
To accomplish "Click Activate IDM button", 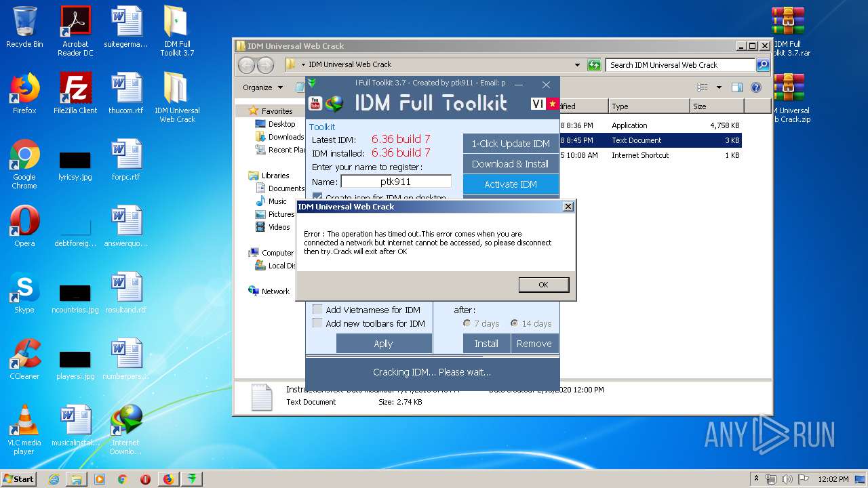I will click(511, 184).
